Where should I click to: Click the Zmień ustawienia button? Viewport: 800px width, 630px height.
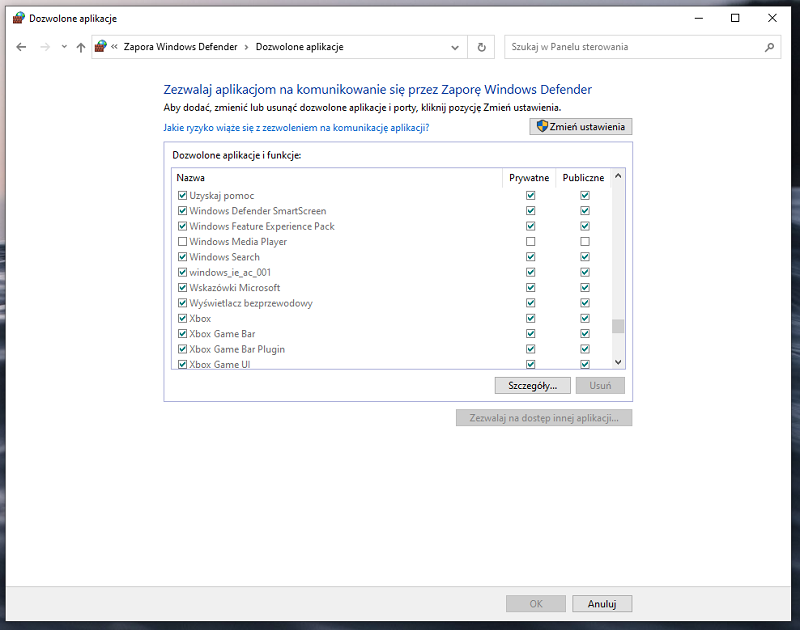pyautogui.click(x=581, y=127)
